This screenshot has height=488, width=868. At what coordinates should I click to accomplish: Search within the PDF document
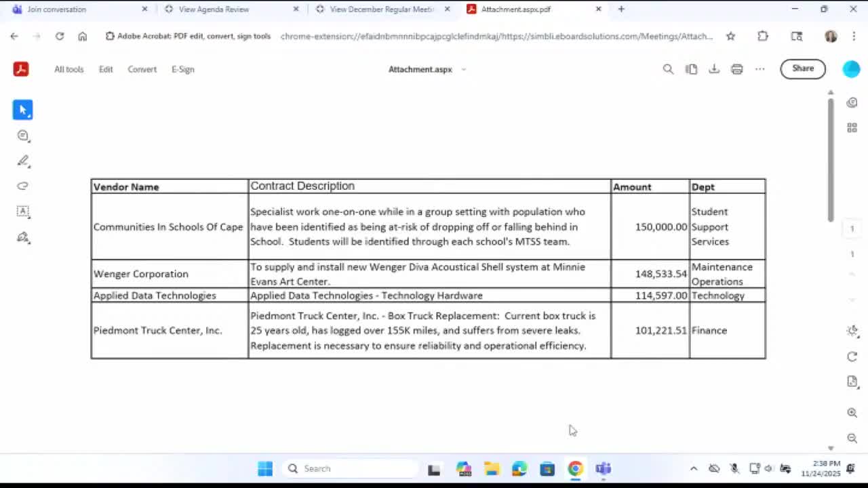[x=668, y=68]
